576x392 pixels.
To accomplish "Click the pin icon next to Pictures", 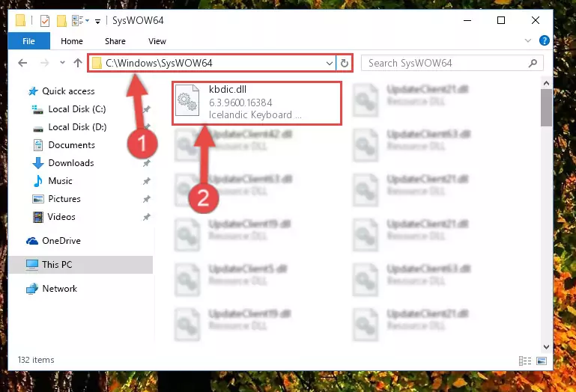I will tap(147, 199).
